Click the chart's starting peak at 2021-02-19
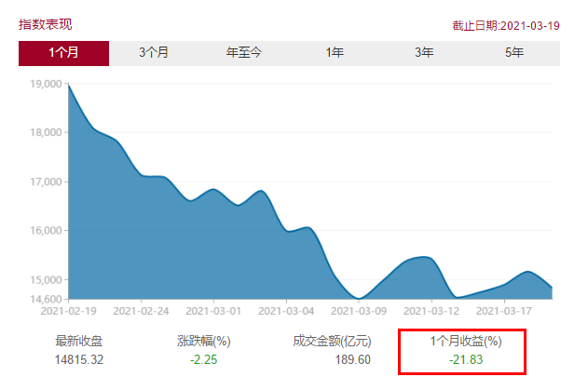Viewport: 588px width, 377px height. pos(69,86)
